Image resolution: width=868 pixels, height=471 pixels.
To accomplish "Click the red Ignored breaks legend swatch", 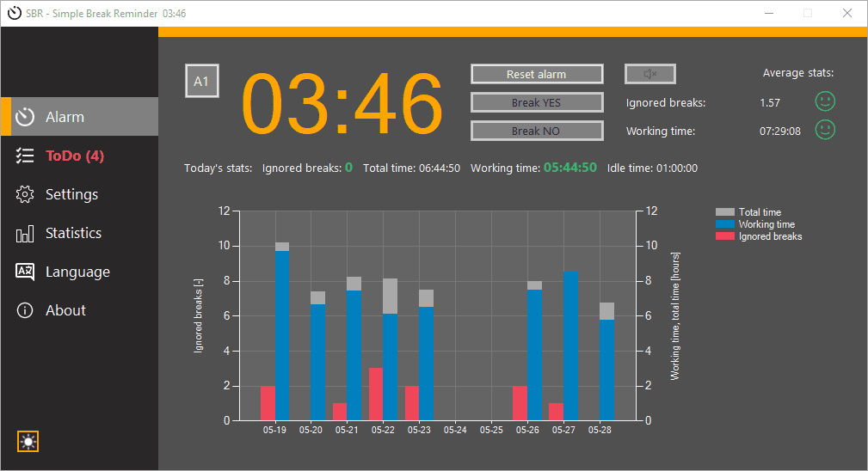I will (x=724, y=236).
